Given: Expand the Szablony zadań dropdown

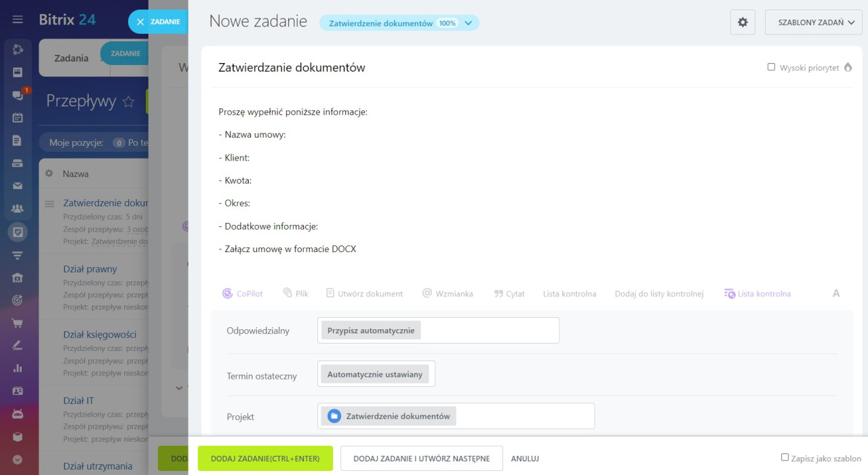Looking at the screenshot, I should coord(813,22).
